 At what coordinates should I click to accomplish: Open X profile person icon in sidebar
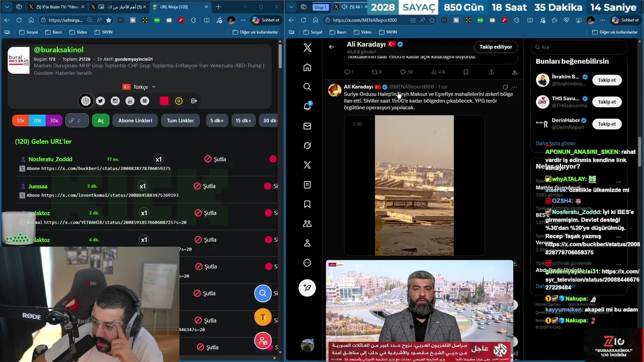pos(307,243)
